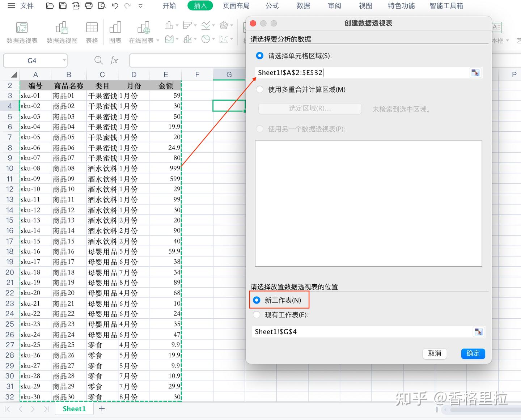521x420 pixels.
Task: Select the 现有工作表(E) radio option
Action: [x=257, y=315]
